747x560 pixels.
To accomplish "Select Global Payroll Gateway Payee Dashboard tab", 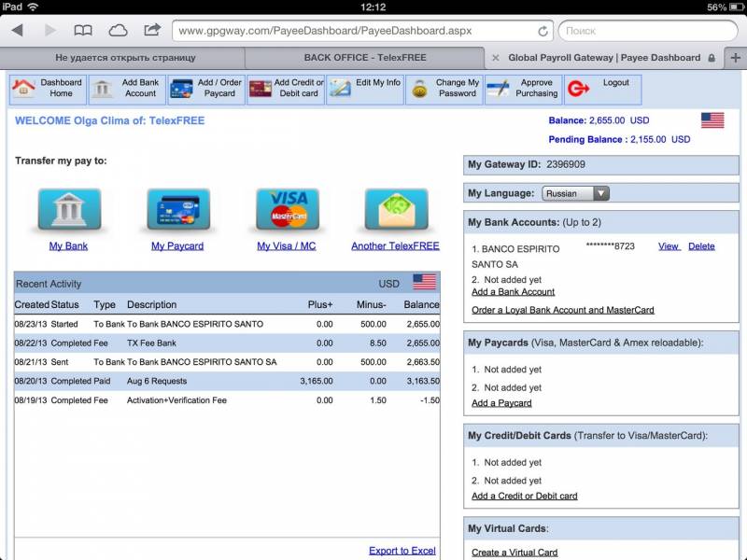I will [604, 58].
